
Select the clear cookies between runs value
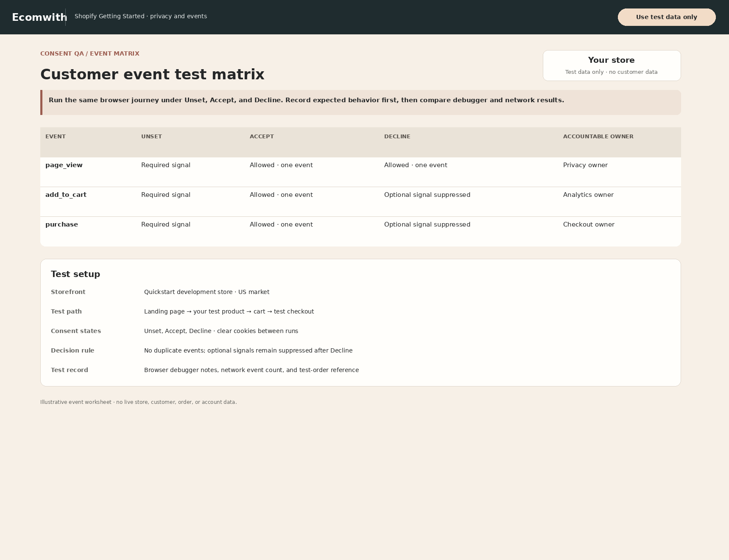pyautogui.click(x=221, y=331)
